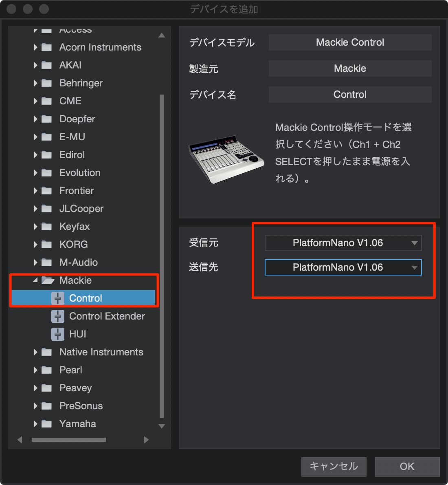The height and width of the screenshot is (485, 448).
Task: Click the AKAI folder icon
Action: click(x=47, y=65)
